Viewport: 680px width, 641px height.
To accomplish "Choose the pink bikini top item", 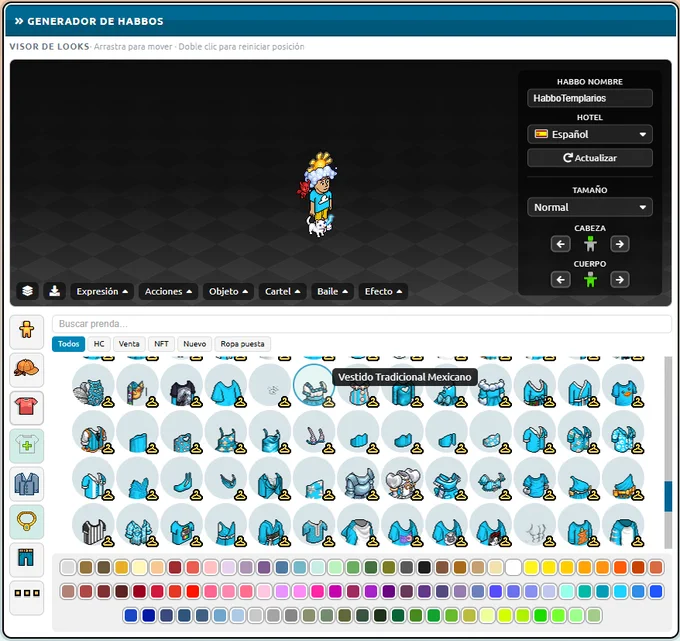I will click(314, 432).
